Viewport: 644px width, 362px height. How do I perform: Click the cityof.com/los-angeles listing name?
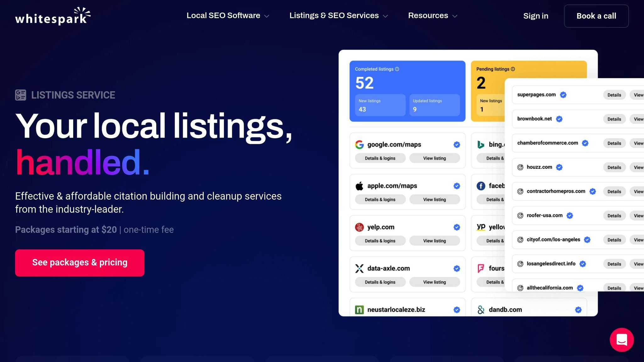[x=553, y=239]
